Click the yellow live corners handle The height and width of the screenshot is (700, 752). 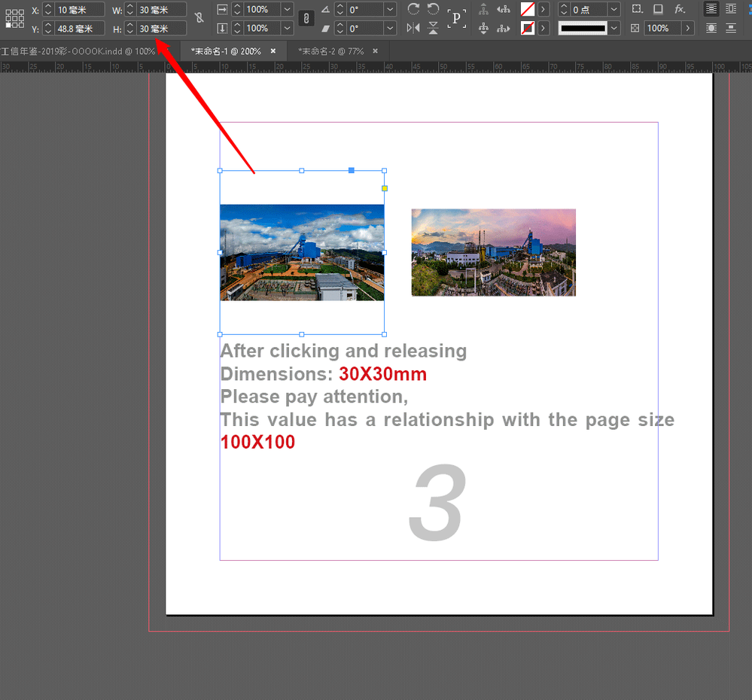[385, 188]
